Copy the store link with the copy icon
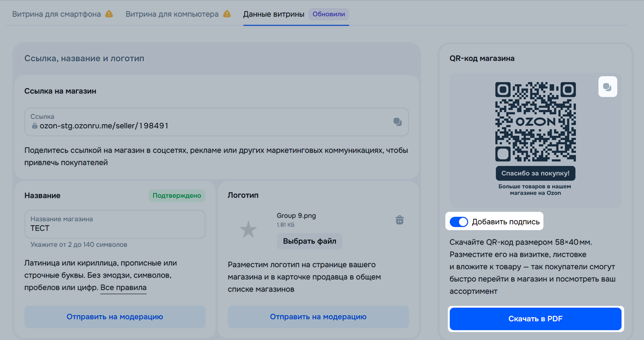The width and height of the screenshot is (644, 340). 397,122
